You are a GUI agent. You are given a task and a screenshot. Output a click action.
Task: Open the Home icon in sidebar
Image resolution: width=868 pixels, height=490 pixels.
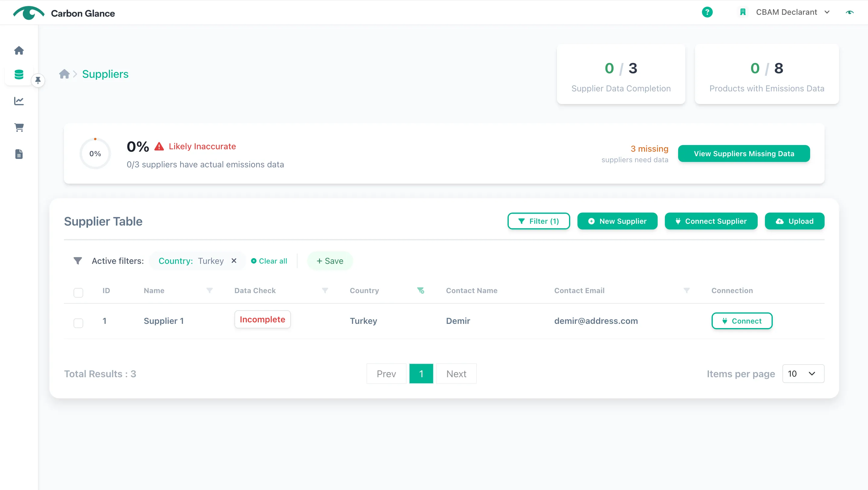(x=19, y=50)
